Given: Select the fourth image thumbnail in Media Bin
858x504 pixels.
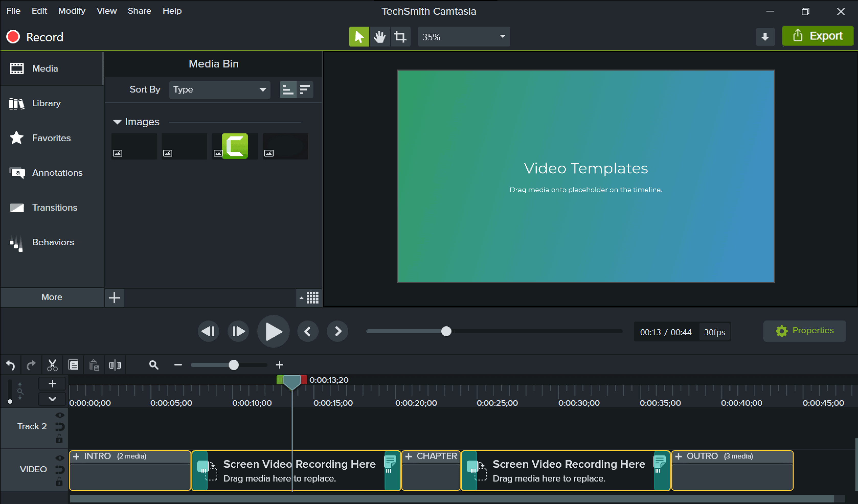Looking at the screenshot, I should pos(285,146).
